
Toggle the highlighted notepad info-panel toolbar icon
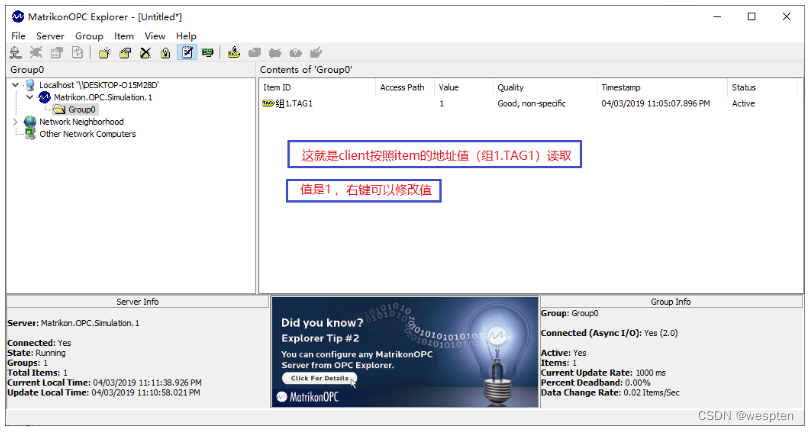click(187, 52)
